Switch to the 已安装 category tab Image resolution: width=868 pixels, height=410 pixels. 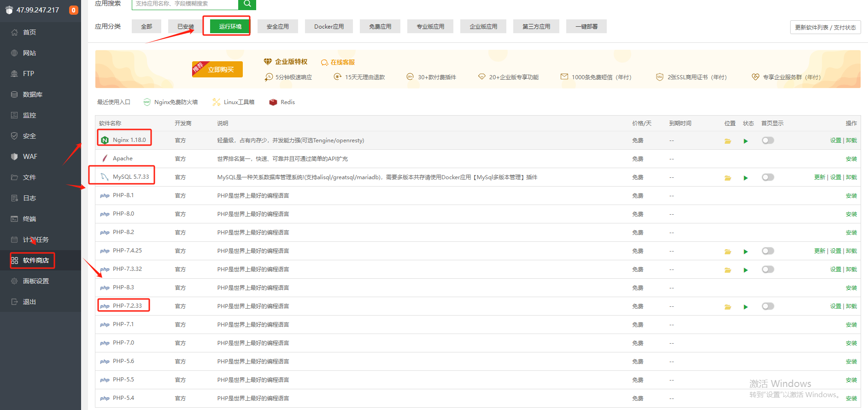tap(186, 27)
